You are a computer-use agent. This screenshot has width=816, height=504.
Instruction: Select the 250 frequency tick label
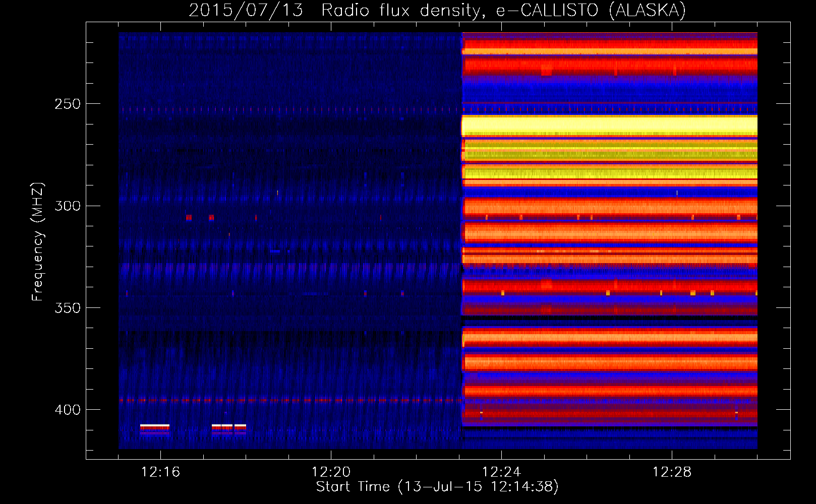pyautogui.click(x=68, y=104)
